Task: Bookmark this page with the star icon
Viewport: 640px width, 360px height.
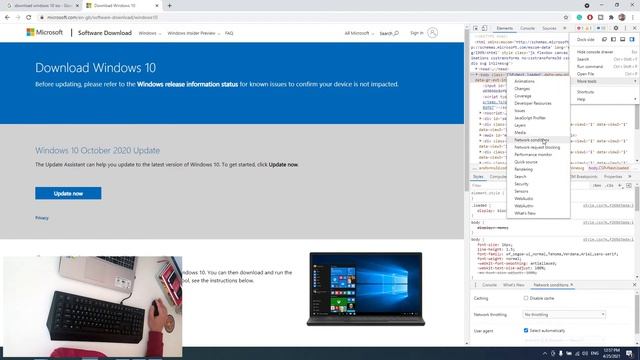Action: point(566,18)
